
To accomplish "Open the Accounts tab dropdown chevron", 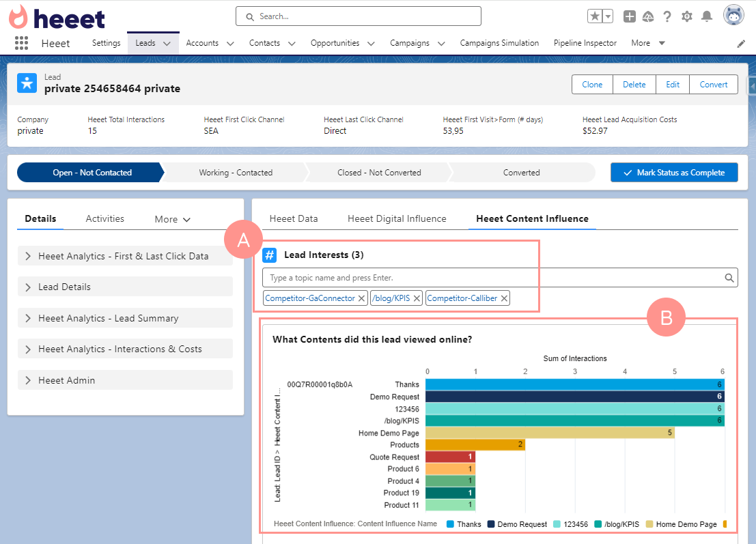I will coord(230,44).
